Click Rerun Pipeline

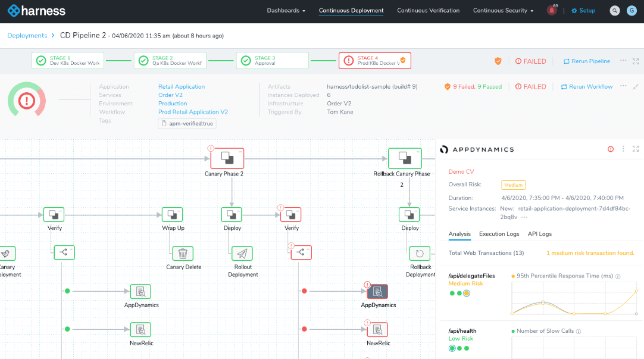coord(586,61)
